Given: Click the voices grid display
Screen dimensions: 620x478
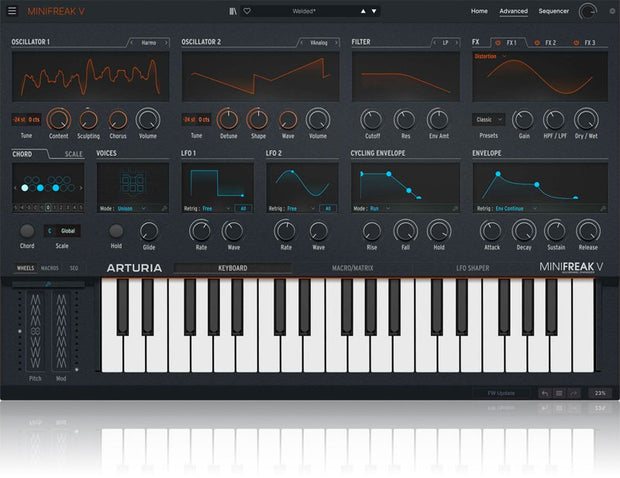Looking at the screenshot, I should pos(132,184).
